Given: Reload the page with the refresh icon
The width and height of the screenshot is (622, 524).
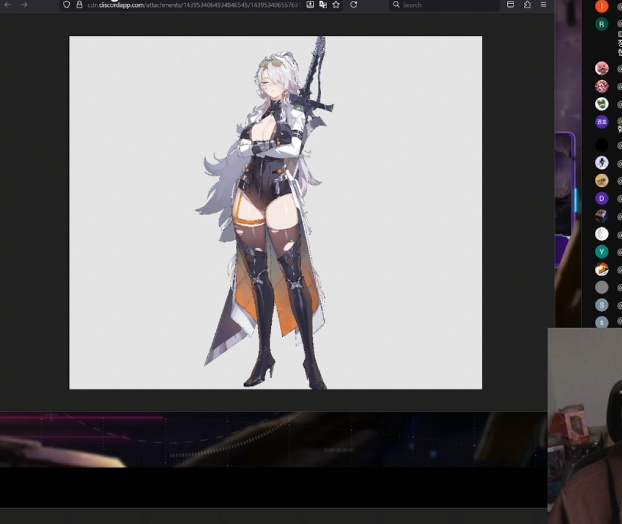Looking at the screenshot, I should [353, 5].
